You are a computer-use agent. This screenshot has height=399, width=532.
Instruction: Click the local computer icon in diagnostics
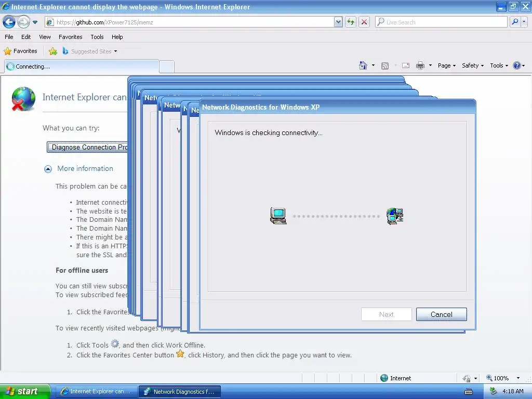(278, 216)
